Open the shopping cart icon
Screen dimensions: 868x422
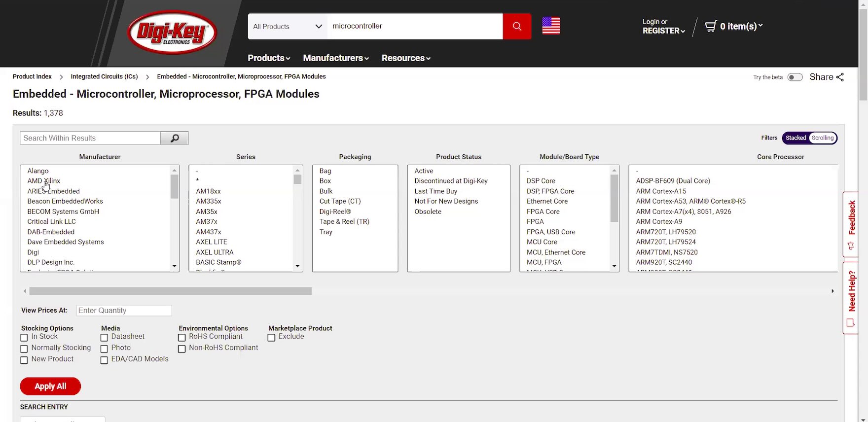coord(710,26)
